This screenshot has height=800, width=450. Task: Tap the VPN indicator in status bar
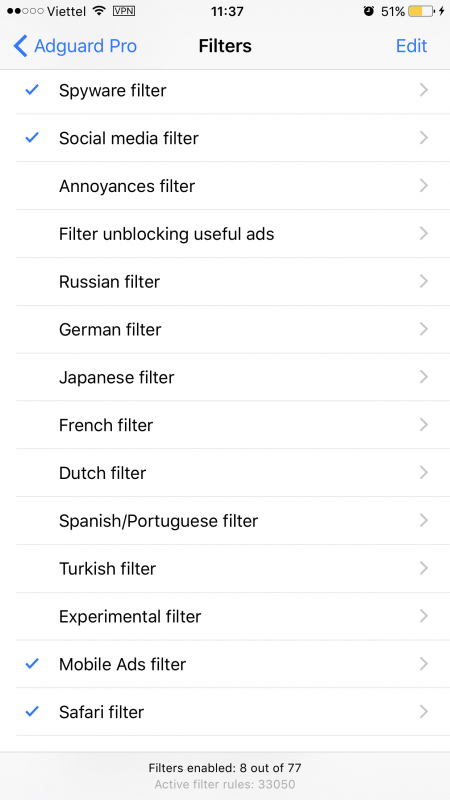click(x=124, y=11)
